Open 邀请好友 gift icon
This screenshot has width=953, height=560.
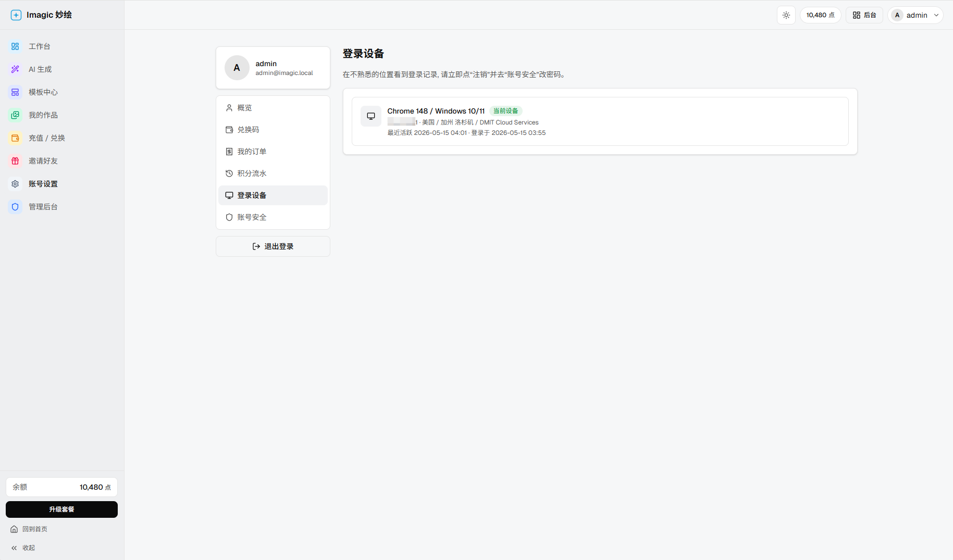coord(15,161)
